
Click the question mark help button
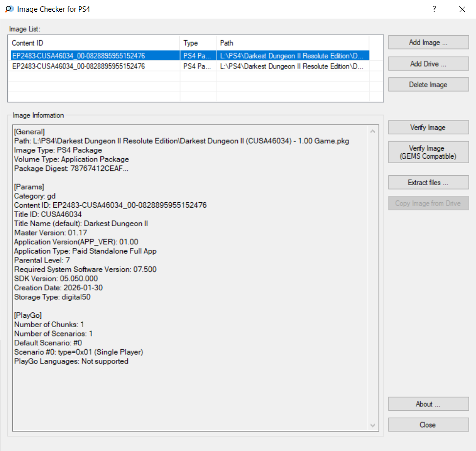pos(434,9)
